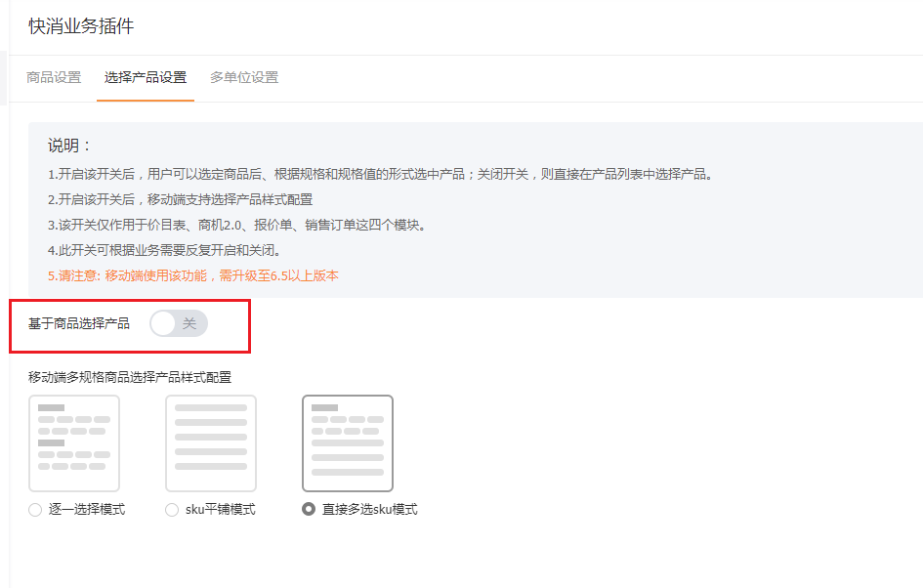Click instruction line starting with 1.开启该开关后
The width and height of the screenshot is (923, 588).
pos(382,174)
